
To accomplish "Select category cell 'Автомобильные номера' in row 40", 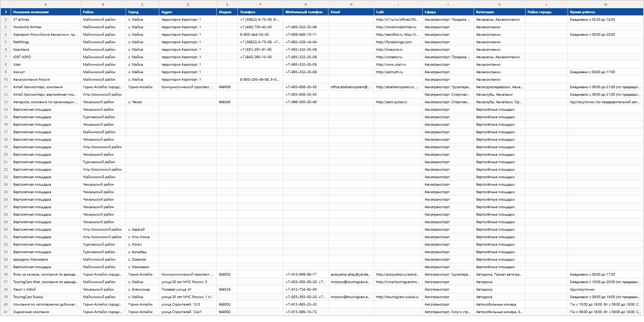I will click(x=499, y=305).
